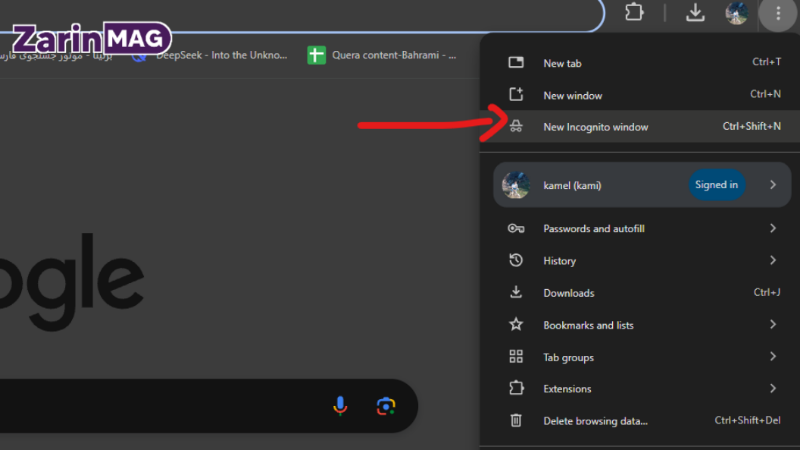Open Google Lens image search icon
800x450 pixels.
(386, 406)
